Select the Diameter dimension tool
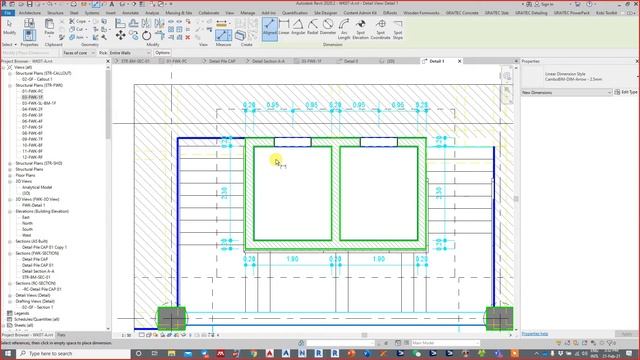 [327, 27]
